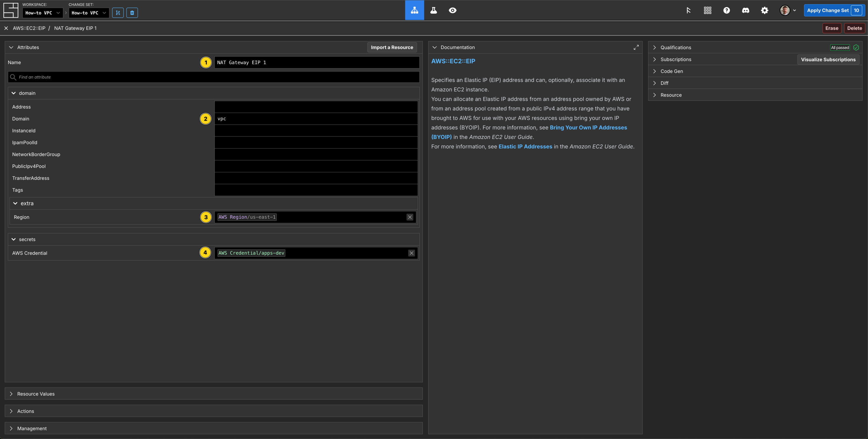The width and height of the screenshot is (868, 439).
Task: Click Import a Resource button
Action: click(x=392, y=48)
